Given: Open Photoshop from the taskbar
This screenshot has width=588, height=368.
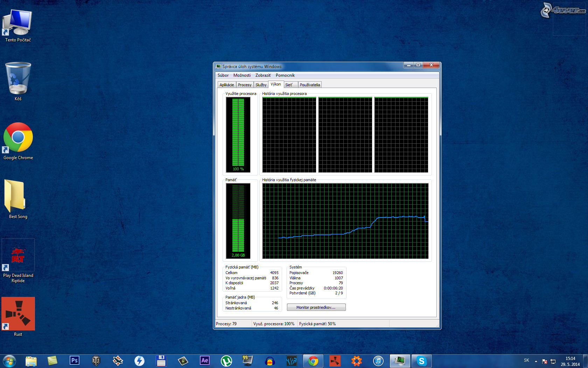Looking at the screenshot, I should [x=74, y=361].
